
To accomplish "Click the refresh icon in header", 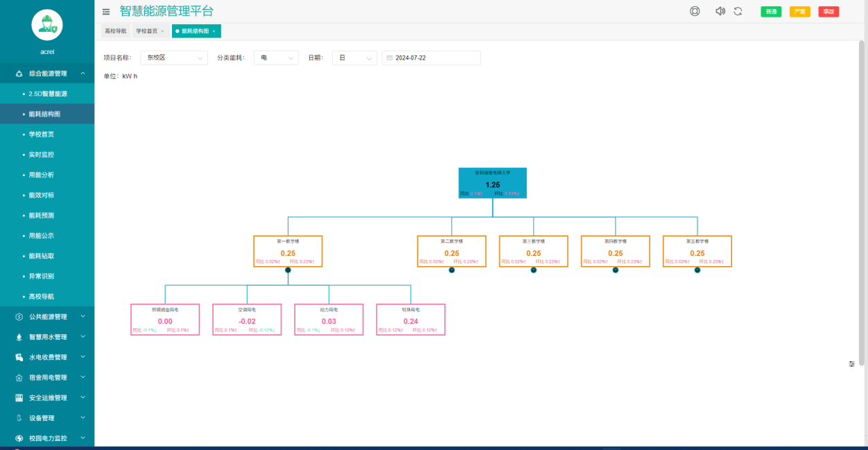I will tap(738, 11).
